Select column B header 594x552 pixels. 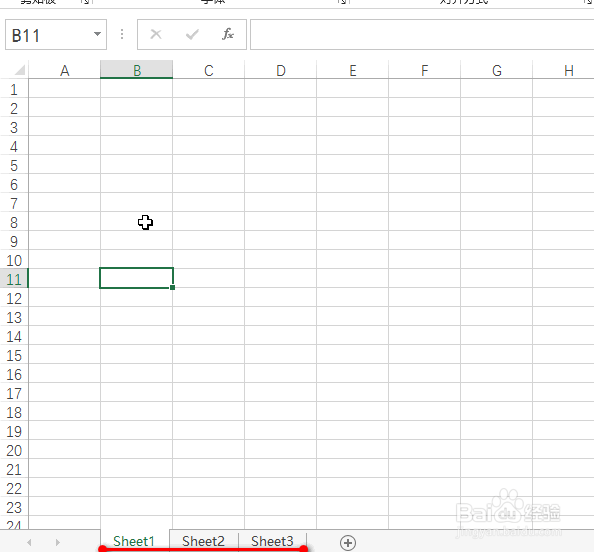137,70
